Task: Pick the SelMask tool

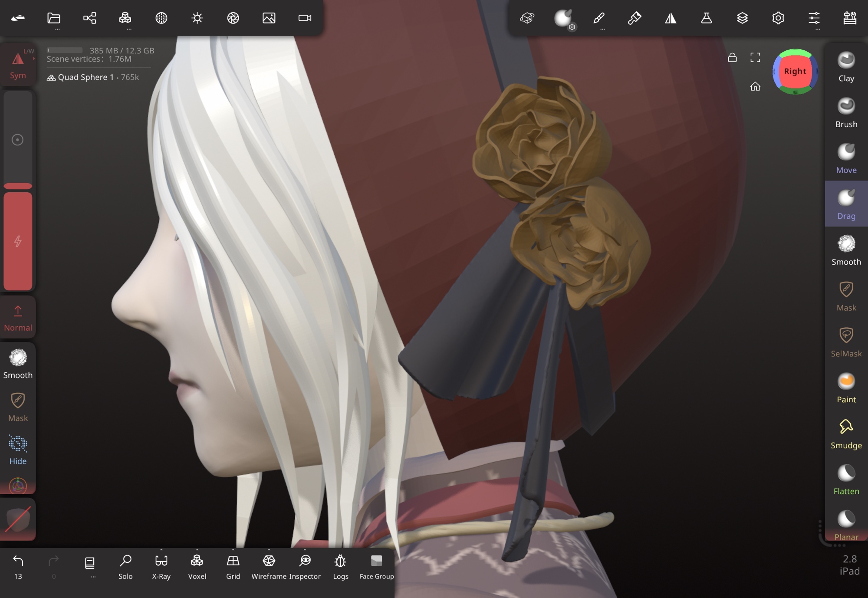Action: 846,342
